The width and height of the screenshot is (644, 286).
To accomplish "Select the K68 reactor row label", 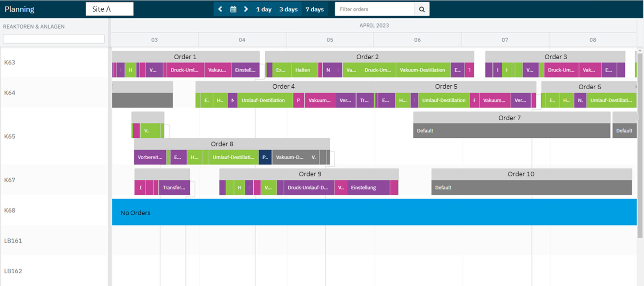I will [x=10, y=210].
